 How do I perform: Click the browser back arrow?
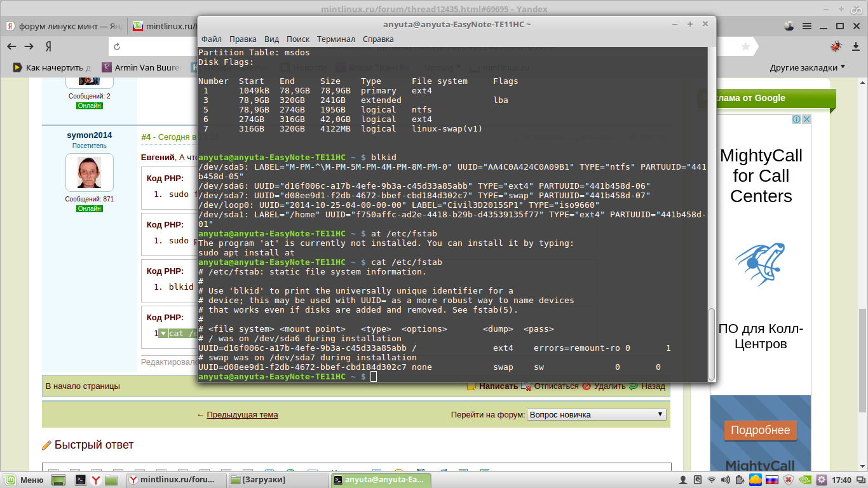[12, 46]
